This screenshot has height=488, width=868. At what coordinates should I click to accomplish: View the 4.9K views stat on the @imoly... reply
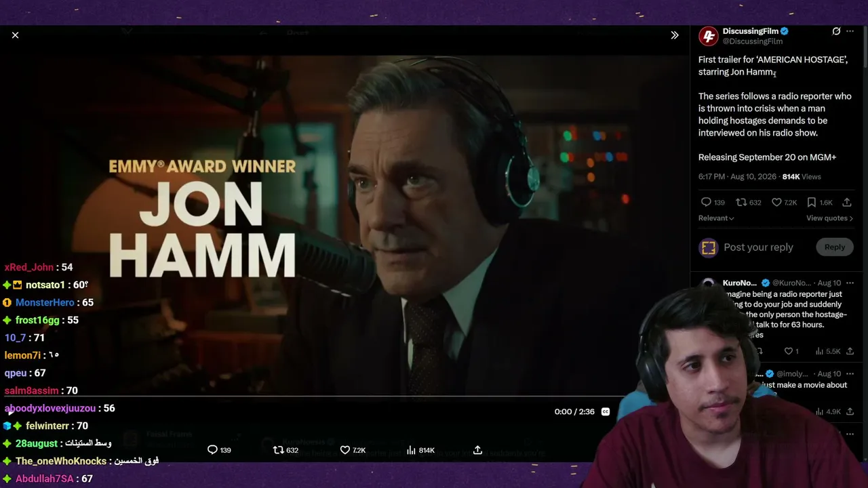[x=828, y=411]
